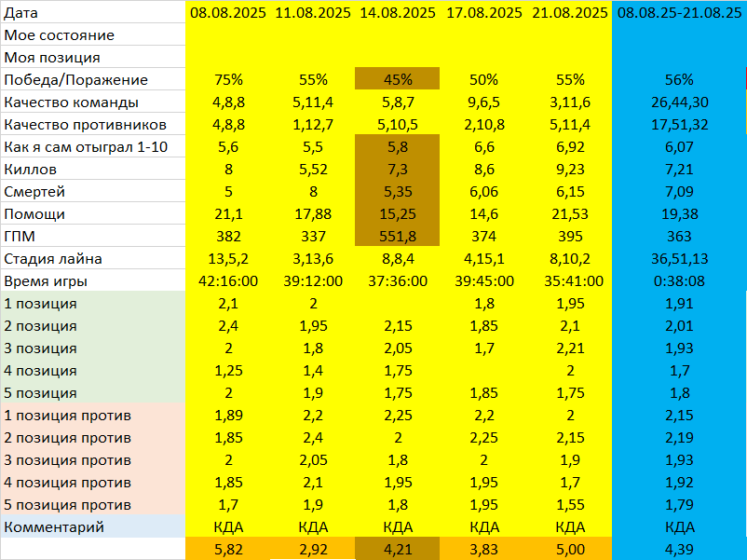Viewport: 747px width, 560px height.
Task: Click the '2,01' summary cell
Action: (x=679, y=325)
